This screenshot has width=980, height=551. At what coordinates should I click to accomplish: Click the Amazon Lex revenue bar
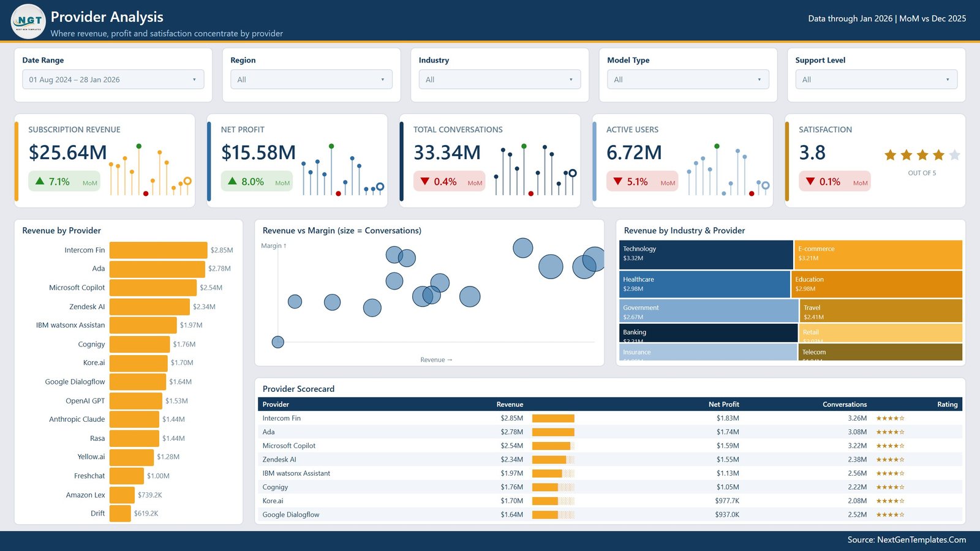coord(122,495)
